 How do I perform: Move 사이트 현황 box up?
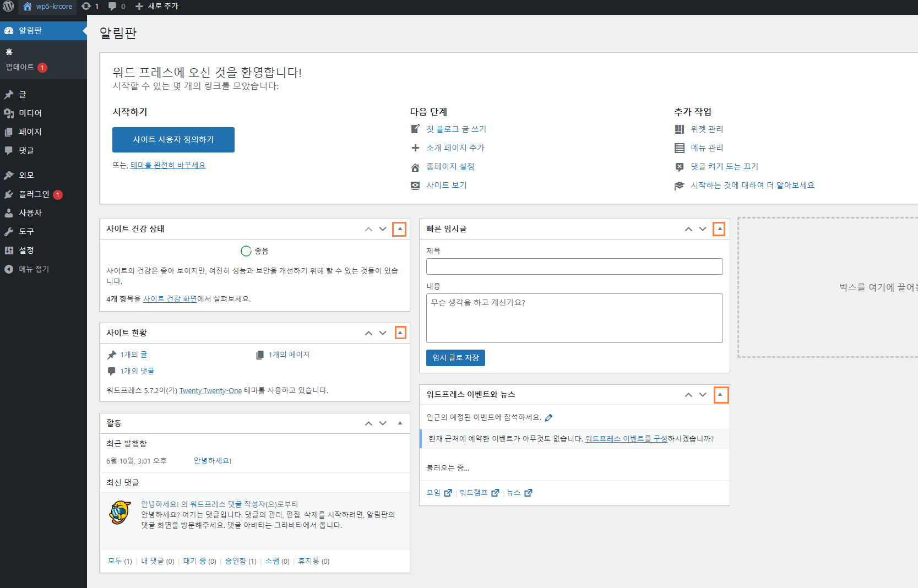coord(368,333)
